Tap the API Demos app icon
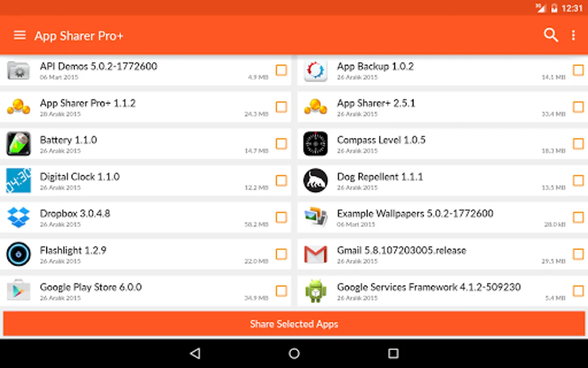The height and width of the screenshot is (368, 588). coord(18,70)
